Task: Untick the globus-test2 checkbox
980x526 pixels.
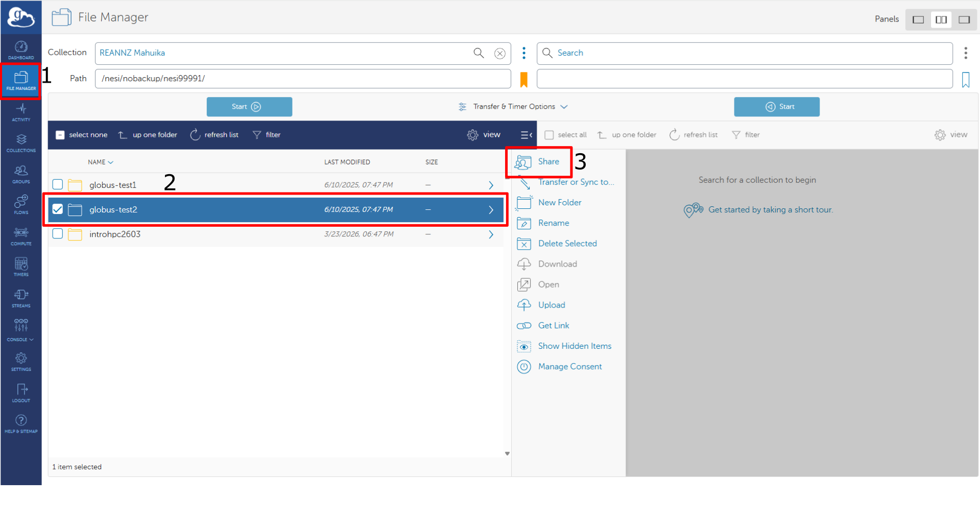Action: tap(58, 209)
